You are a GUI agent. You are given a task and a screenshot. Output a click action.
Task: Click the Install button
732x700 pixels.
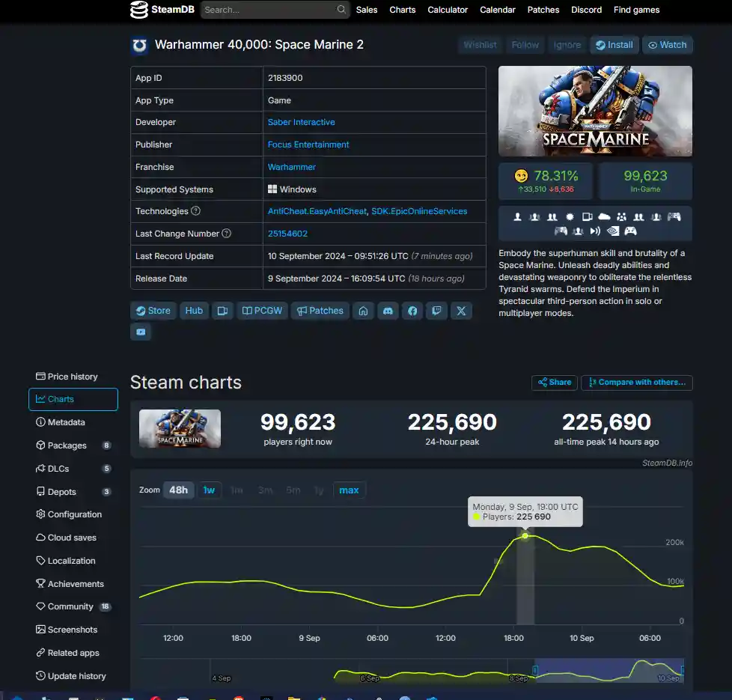[x=614, y=45]
